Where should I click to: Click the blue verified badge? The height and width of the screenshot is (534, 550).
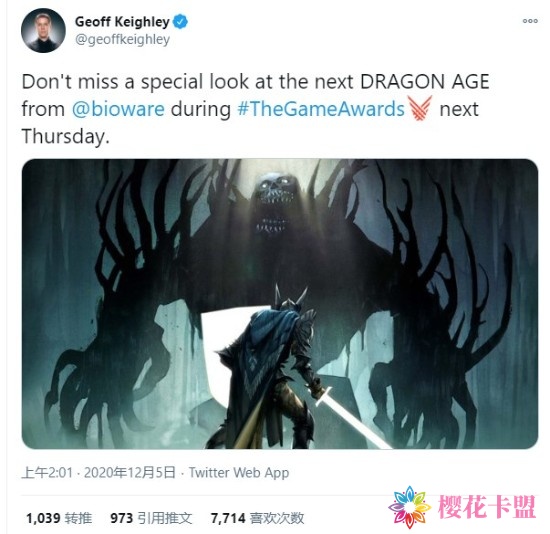point(180,22)
